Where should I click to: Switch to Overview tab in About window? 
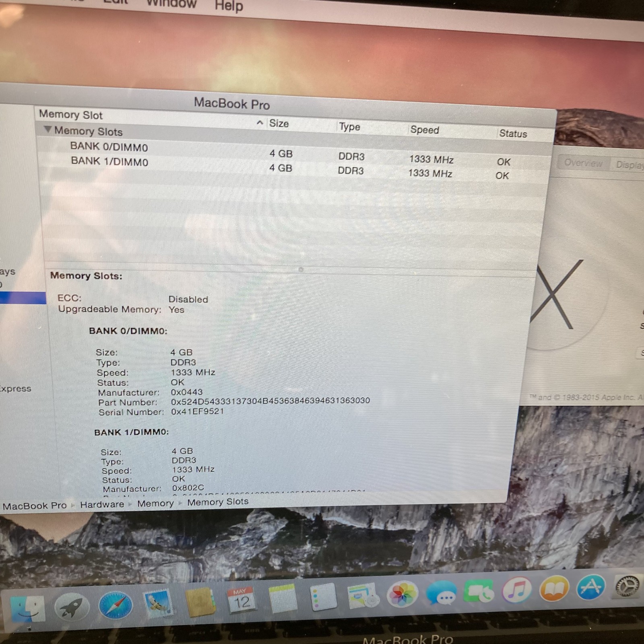(x=583, y=163)
